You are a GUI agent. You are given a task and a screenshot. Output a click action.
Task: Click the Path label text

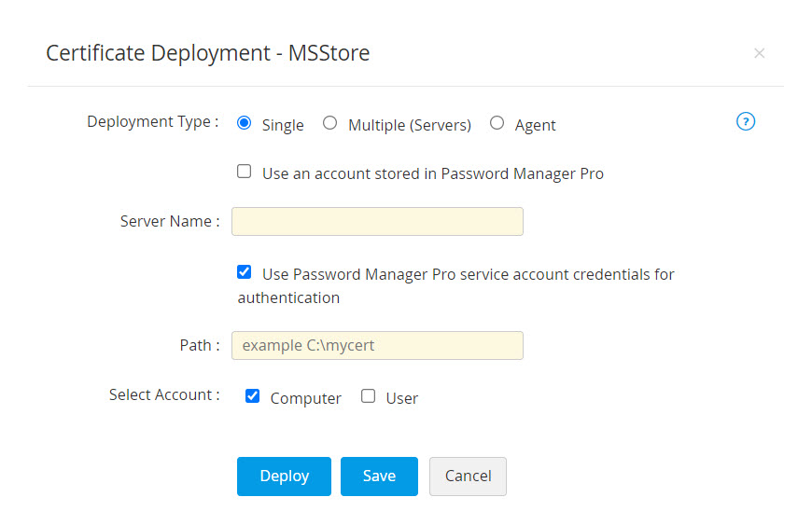coord(199,345)
